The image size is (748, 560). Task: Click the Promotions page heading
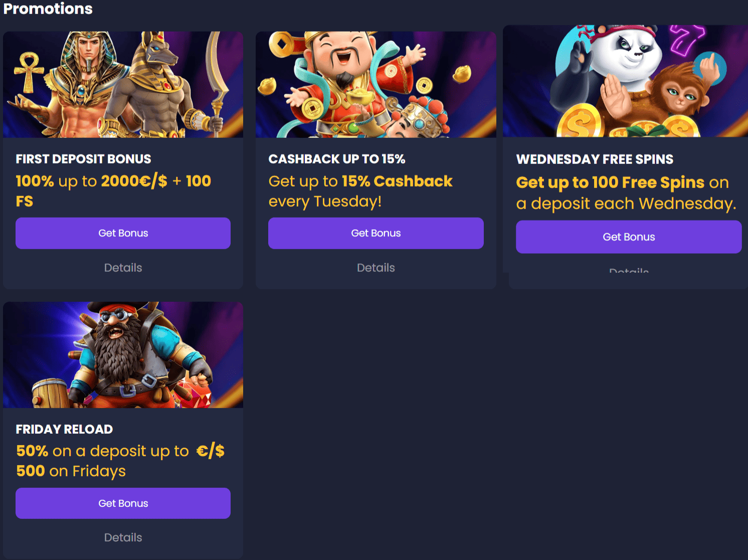[x=48, y=9]
